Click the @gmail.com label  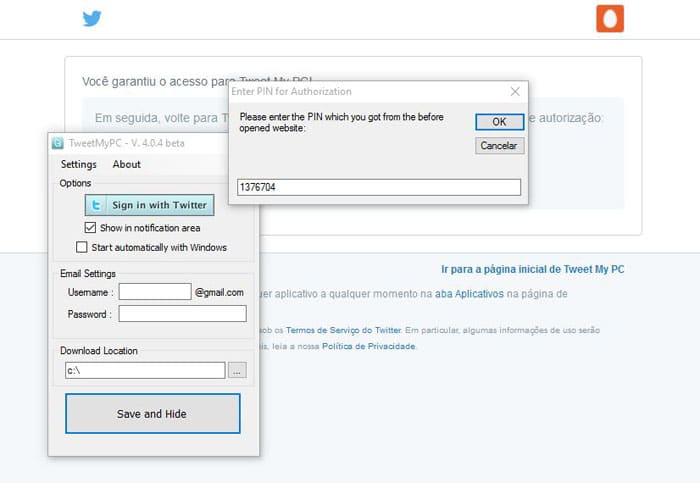(x=219, y=292)
